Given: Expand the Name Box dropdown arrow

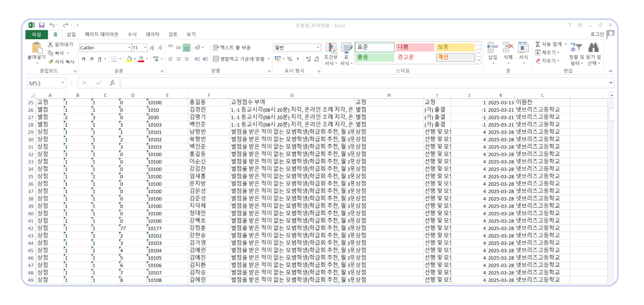Looking at the screenshot, I should tap(62, 83).
